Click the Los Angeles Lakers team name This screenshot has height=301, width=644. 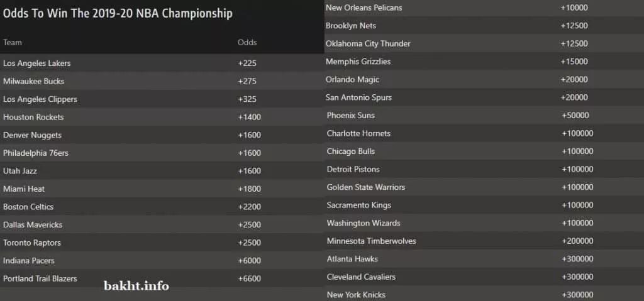pyautogui.click(x=36, y=63)
